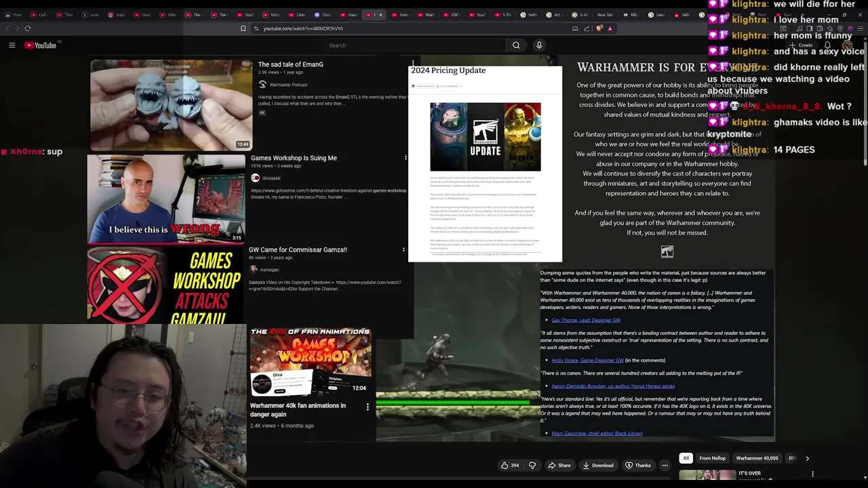Image resolution: width=868 pixels, height=488 pixels.
Task: Open options menu for GW Came for Commissar Gamza
Action: point(403,249)
